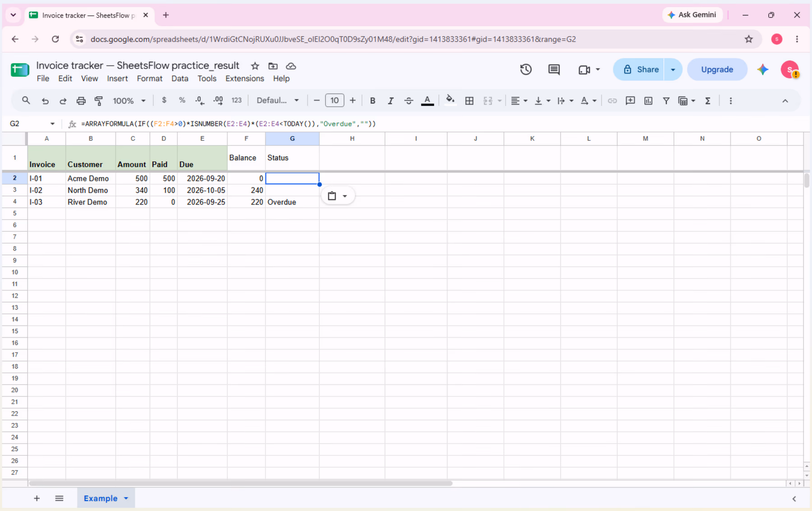Screen dimensions: 812x511
Task: Open the text wrapping dropdown
Action: coord(565,101)
